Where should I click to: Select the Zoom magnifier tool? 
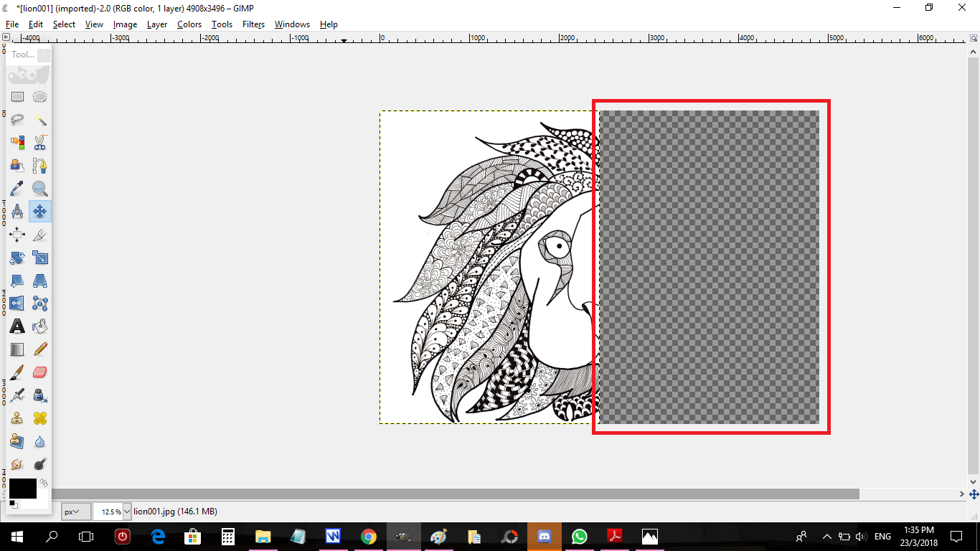40,189
